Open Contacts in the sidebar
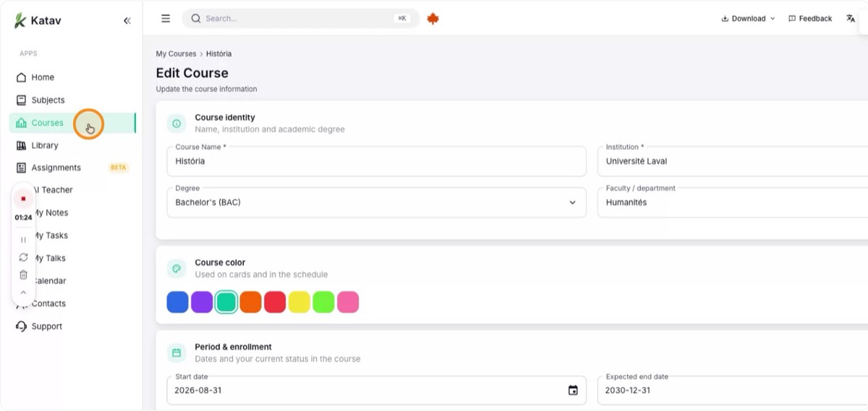 click(x=72, y=304)
